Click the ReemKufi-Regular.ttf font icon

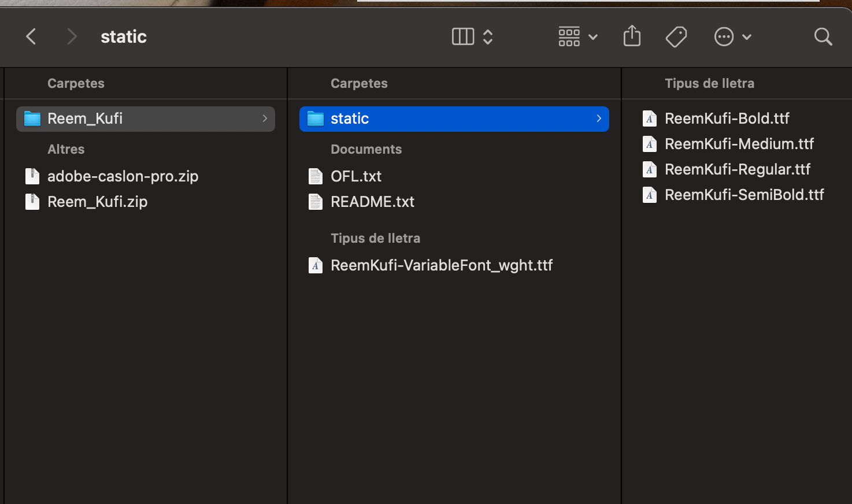[650, 169]
